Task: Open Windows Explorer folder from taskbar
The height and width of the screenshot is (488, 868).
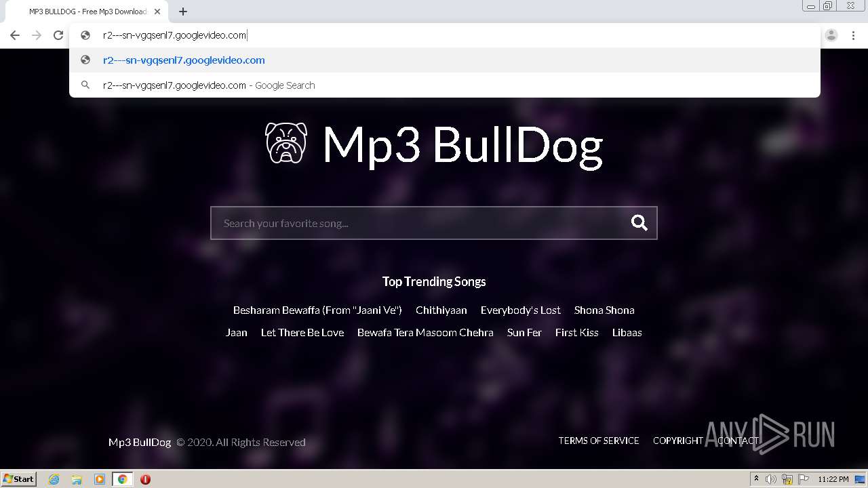Action: [77, 479]
